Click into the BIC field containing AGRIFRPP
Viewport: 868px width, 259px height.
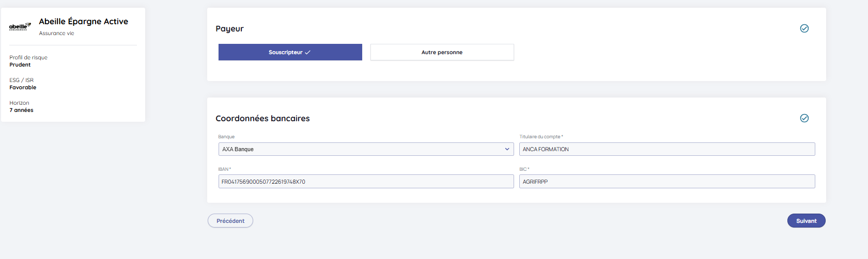click(x=667, y=182)
